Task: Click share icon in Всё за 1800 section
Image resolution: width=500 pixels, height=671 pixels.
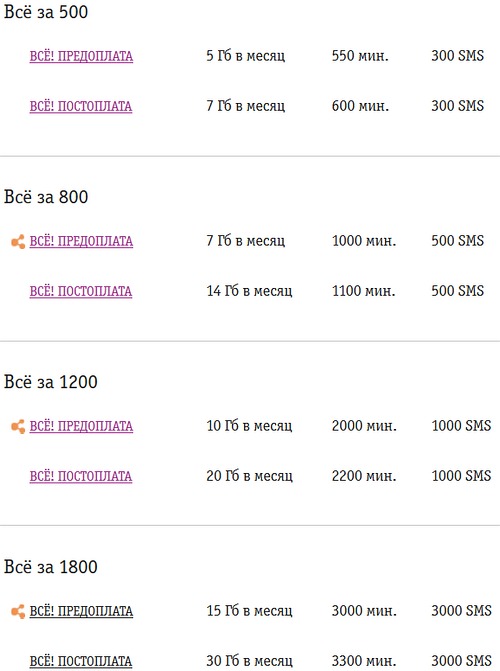Action: point(18,612)
